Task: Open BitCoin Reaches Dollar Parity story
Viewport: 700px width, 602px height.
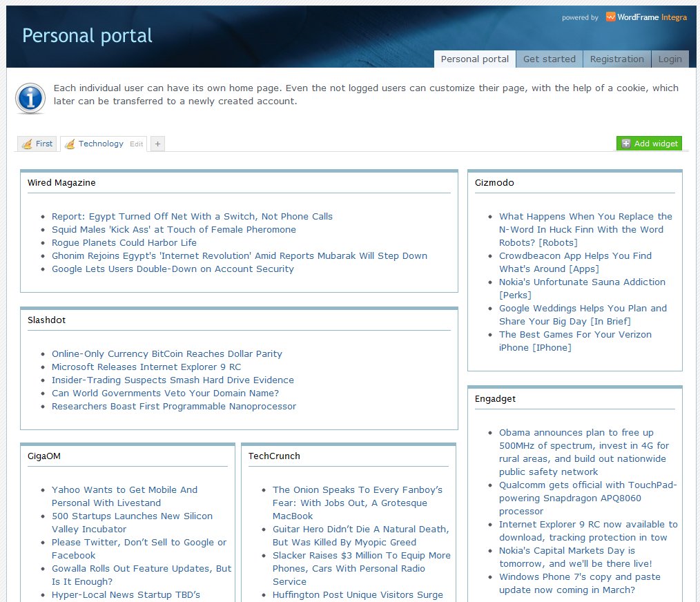Action: pyautogui.click(x=167, y=353)
